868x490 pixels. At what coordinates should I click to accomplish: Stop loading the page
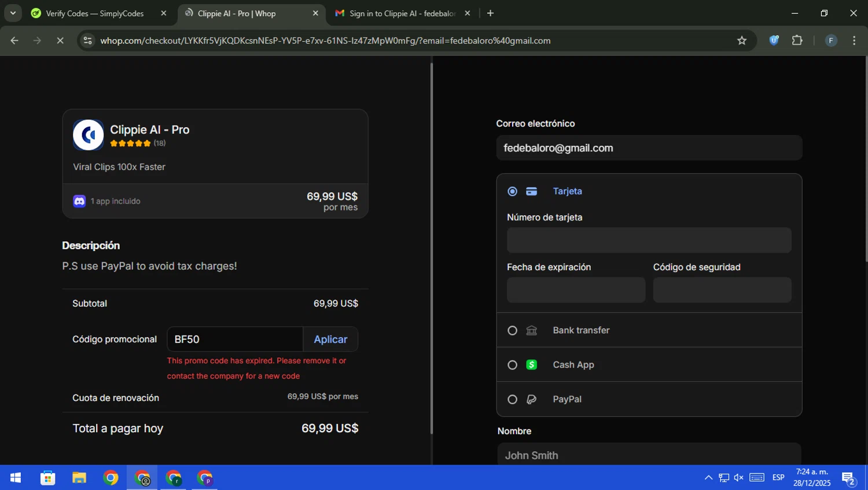60,40
